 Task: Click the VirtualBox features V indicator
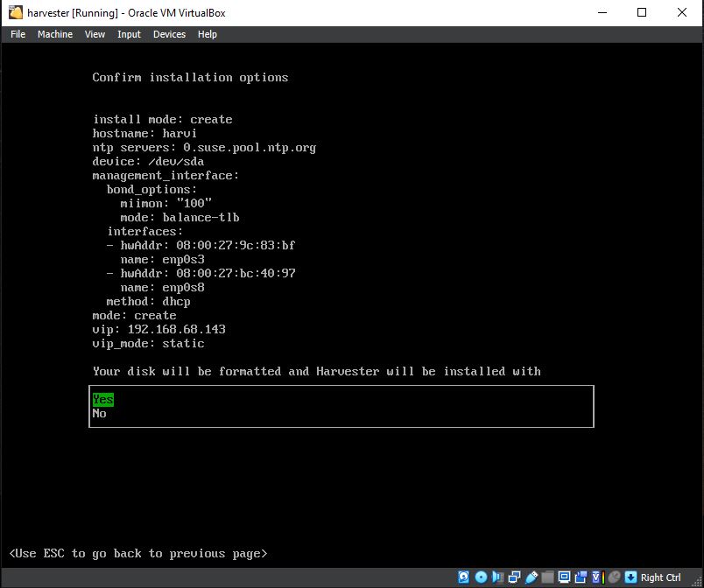coord(596,577)
